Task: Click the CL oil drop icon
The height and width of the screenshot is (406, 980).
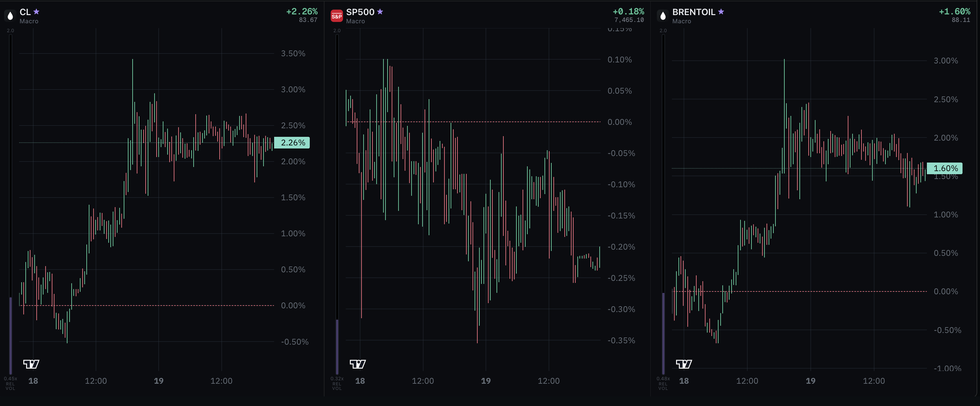Action: [x=10, y=16]
